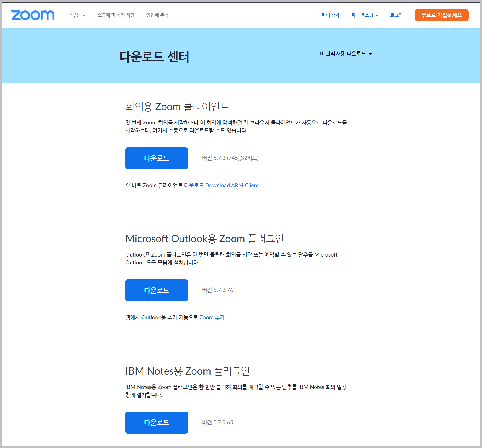Click IBM Notes용 Zoom 플러그인 heading
The image size is (482, 448).
coord(188,371)
